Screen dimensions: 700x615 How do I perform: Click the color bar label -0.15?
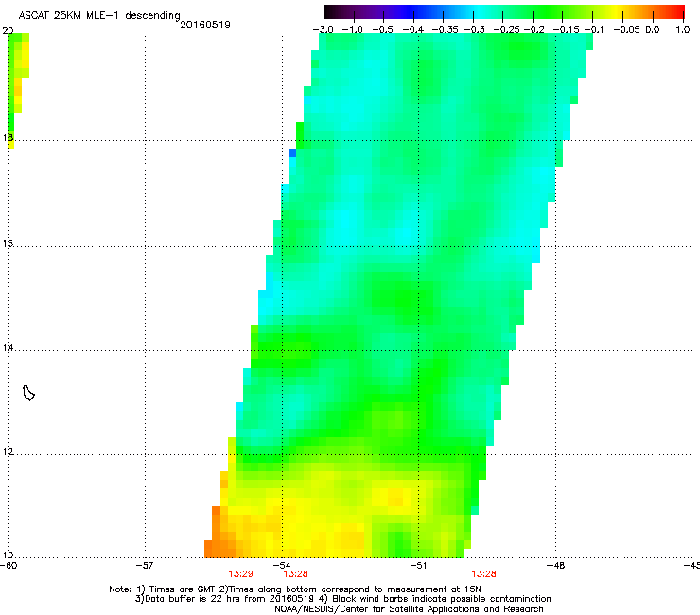(x=566, y=30)
